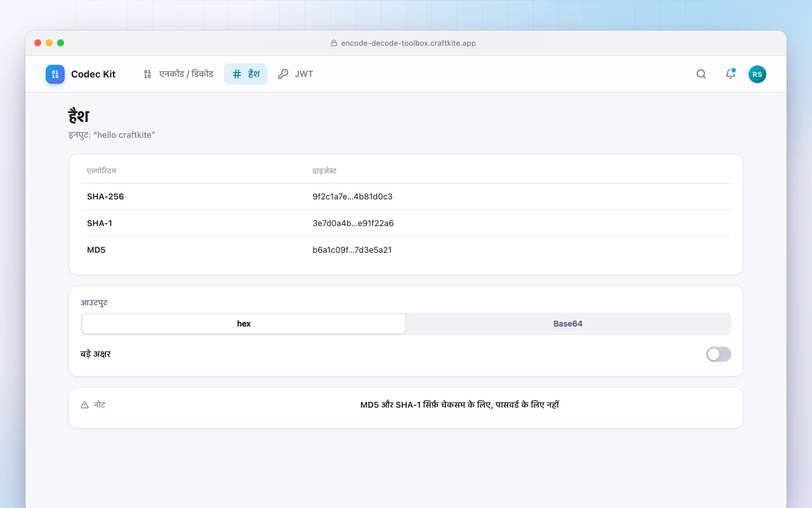Image resolution: width=812 pixels, height=508 pixels.
Task: Select the SHA-256 algorithm row label
Action: (105, 197)
